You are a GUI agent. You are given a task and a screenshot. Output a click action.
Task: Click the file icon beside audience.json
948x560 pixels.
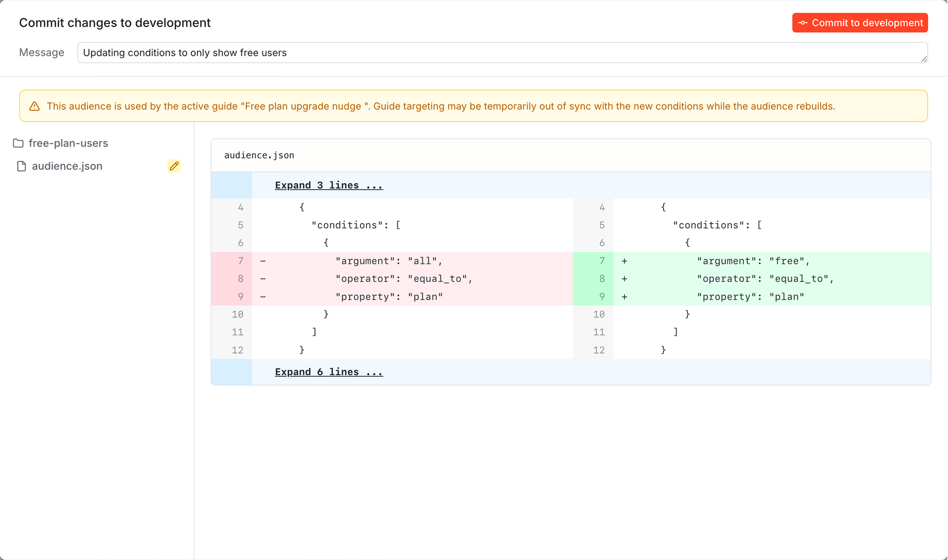(x=21, y=166)
